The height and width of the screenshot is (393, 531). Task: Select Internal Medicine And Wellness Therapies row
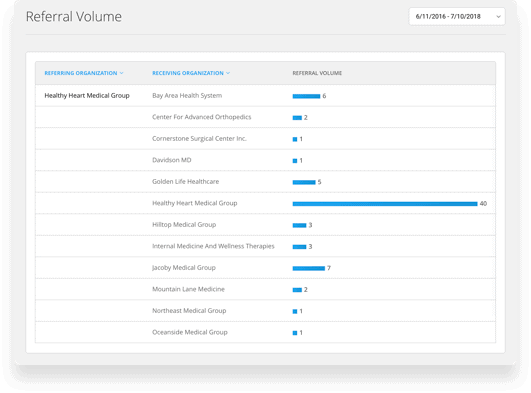(x=265, y=246)
